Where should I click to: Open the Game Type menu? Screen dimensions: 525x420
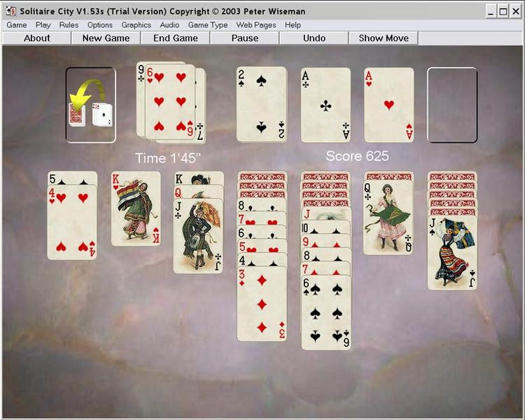[208, 25]
